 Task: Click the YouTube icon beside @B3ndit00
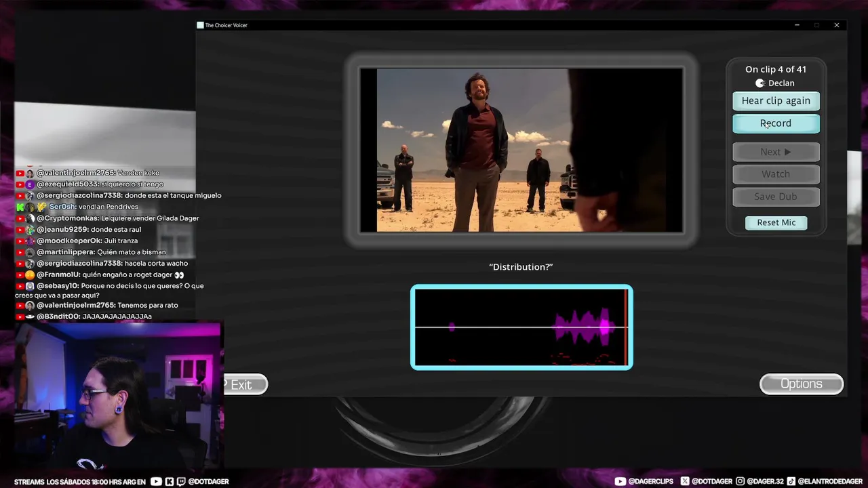(20, 317)
